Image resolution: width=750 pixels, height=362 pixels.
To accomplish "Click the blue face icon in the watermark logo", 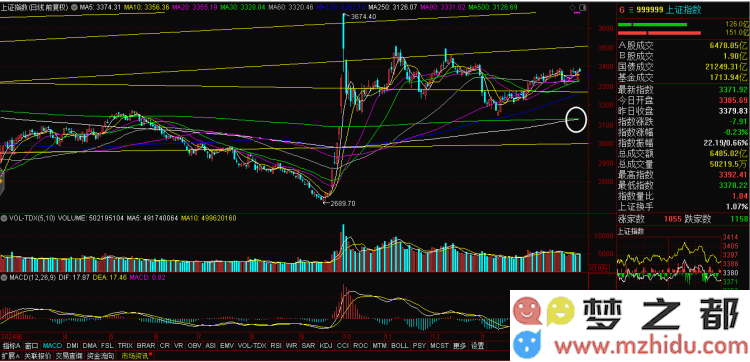I will [526, 344].
